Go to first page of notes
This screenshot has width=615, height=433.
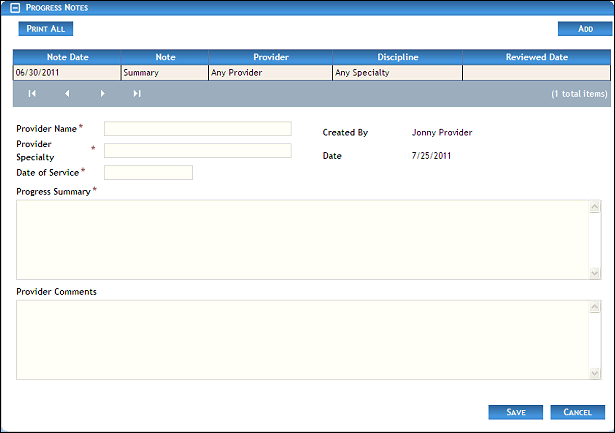32,94
